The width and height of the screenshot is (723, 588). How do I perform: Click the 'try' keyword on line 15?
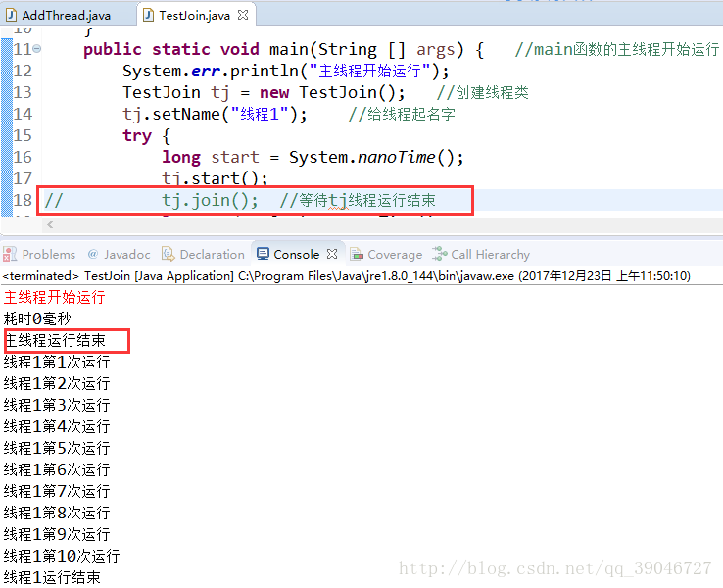pos(137,135)
